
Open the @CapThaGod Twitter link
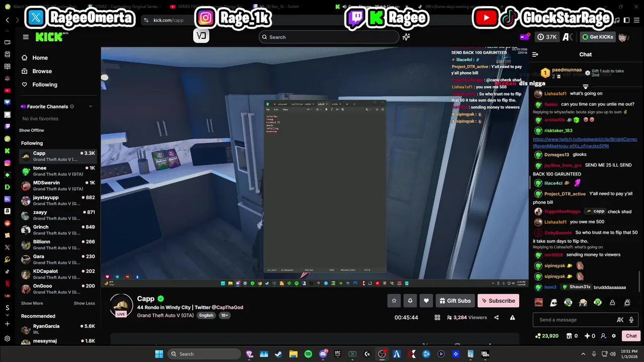click(x=227, y=307)
